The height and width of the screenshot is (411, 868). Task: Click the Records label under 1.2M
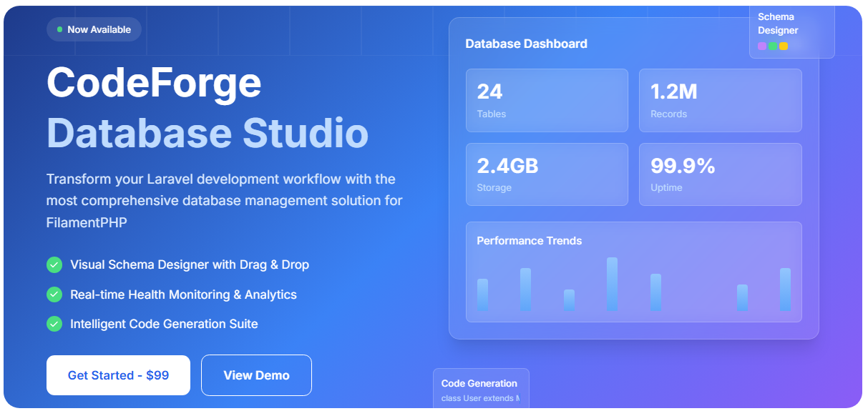coord(668,114)
